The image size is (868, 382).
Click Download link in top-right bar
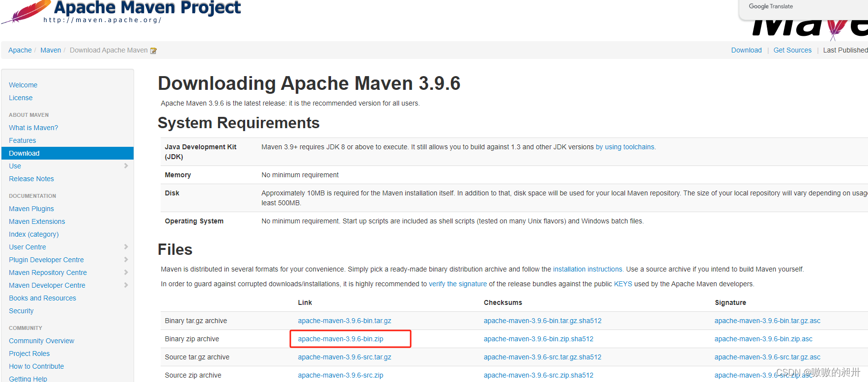tap(746, 50)
